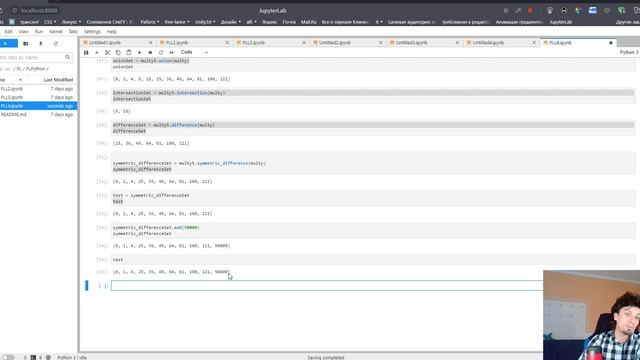Select the cell containing symmetric_differenceSet.add code

pos(373,231)
